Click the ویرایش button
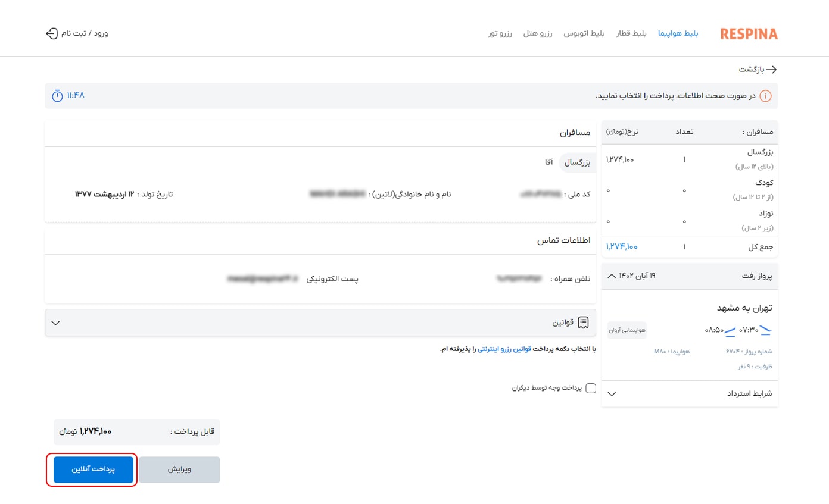The image size is (829, 504). click(179, 469)
